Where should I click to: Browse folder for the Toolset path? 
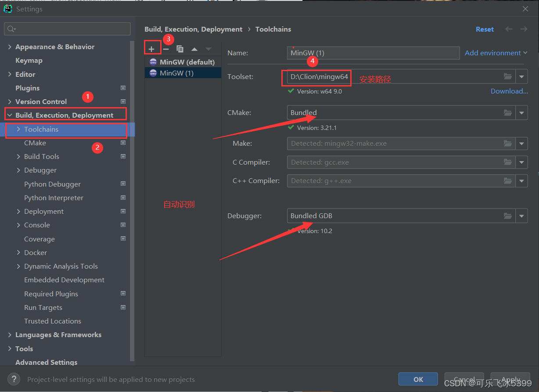508,76
